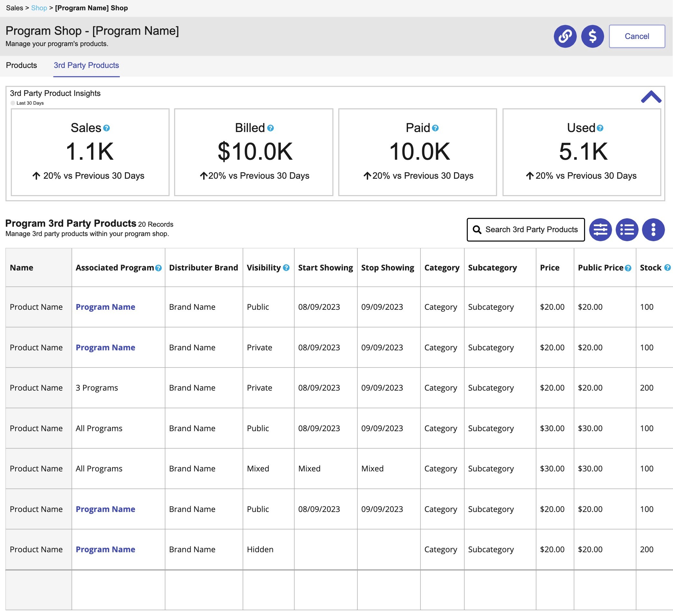The width and height of the screenshot is (673, 616).
Task: Open the Shop breadcrumb link
Action: point(39,8)
